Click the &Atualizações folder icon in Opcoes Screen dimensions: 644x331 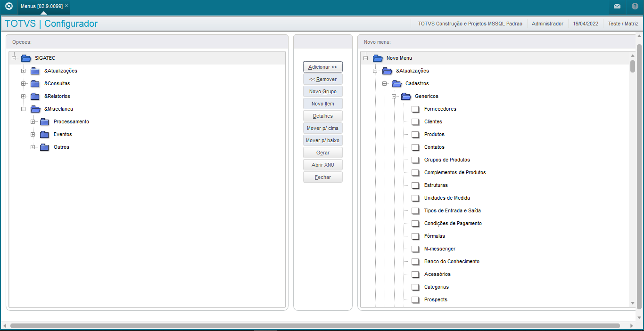coord(35,71)
